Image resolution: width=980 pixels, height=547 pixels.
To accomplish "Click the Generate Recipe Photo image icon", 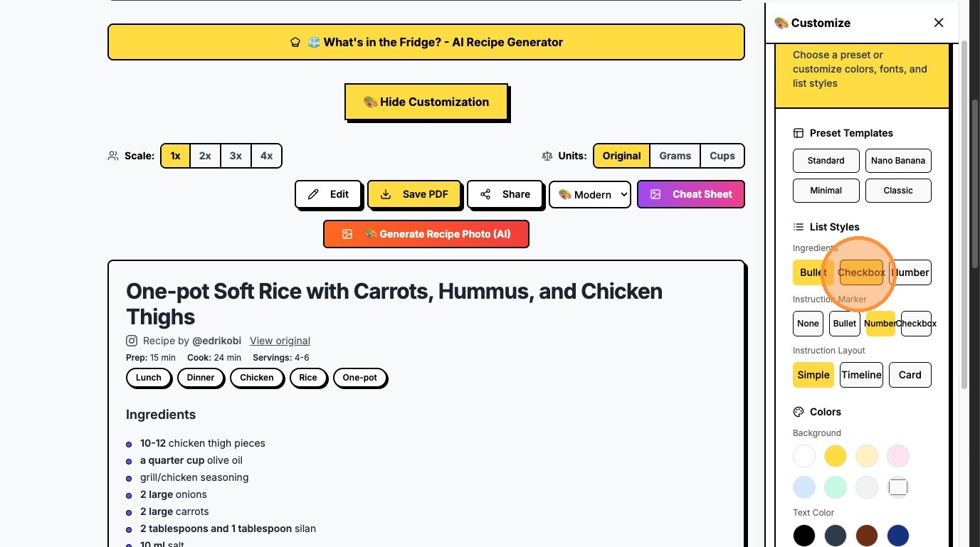I will tap(347, 234).
